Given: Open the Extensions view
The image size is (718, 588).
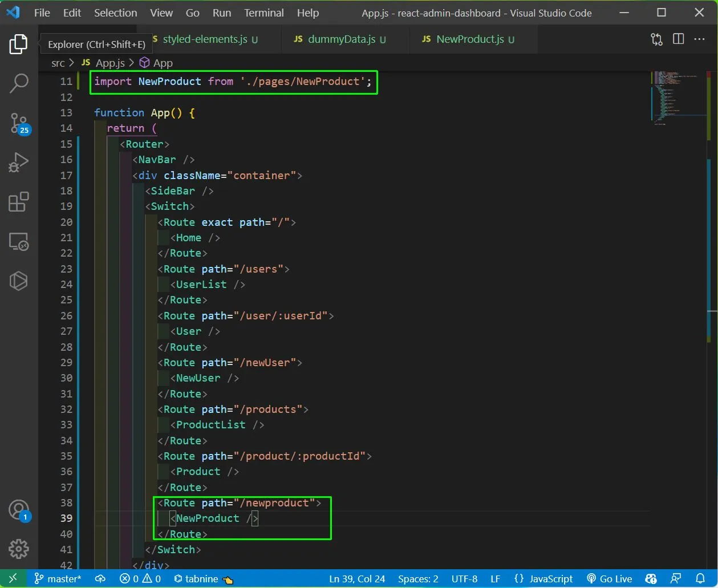Looking at the screenshot, I should click(x=19, y=202).
